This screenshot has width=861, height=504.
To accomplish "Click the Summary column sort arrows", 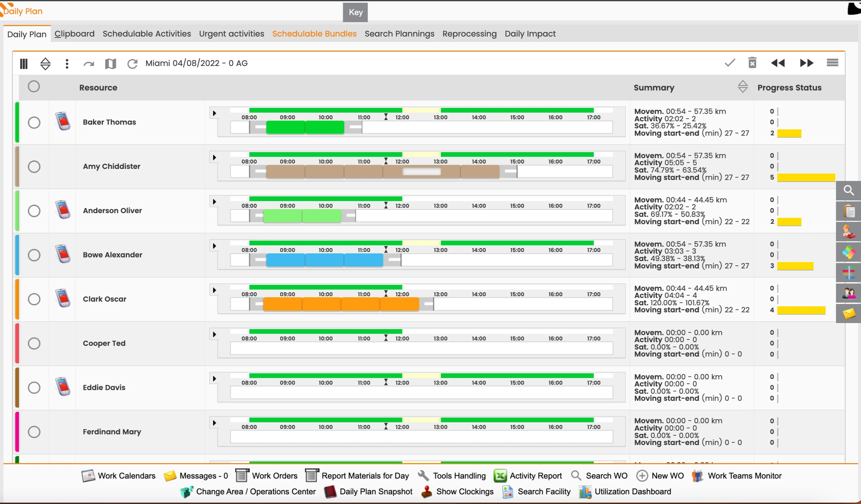I will click(743, 87).
